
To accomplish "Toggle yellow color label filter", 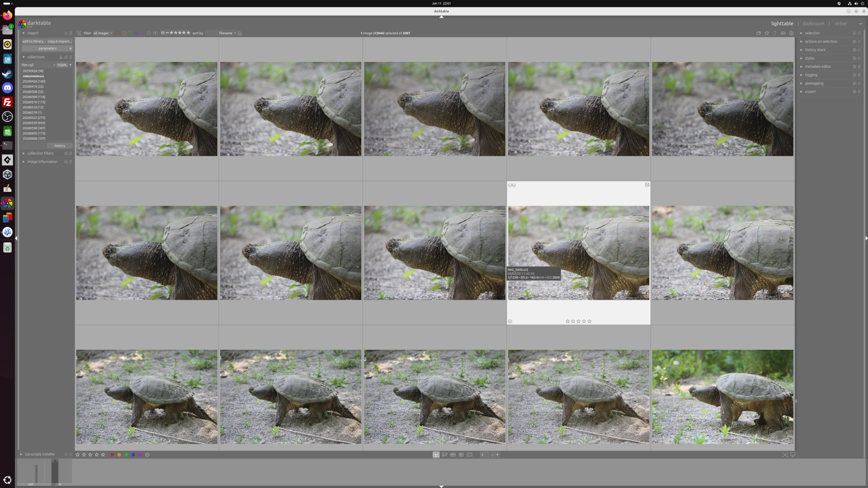I will point(124,33).
